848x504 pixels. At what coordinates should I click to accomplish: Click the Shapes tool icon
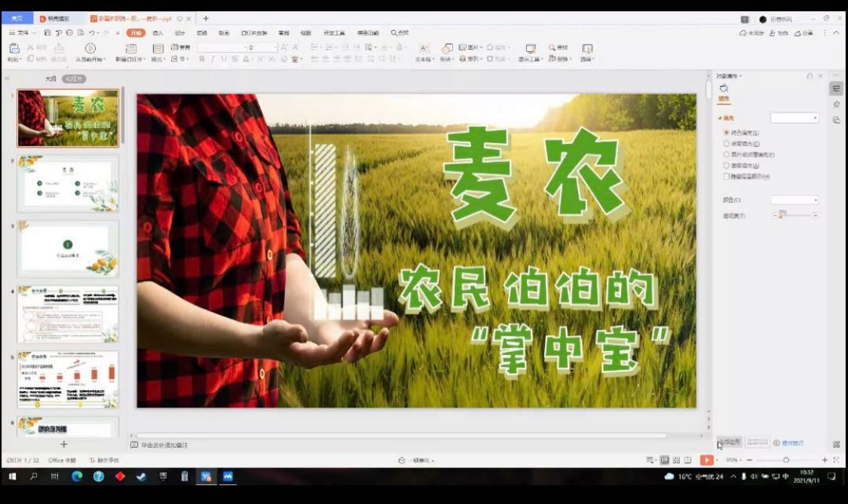click(447, 48)
